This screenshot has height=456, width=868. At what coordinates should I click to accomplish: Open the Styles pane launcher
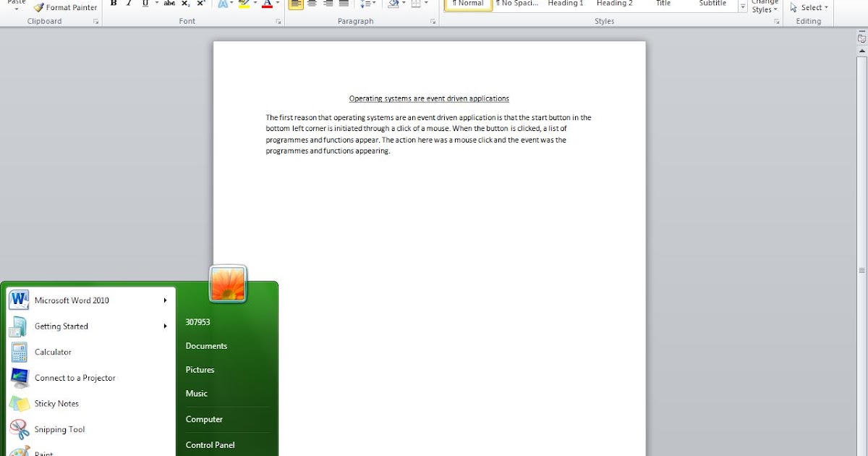click(x=777, y=22)
